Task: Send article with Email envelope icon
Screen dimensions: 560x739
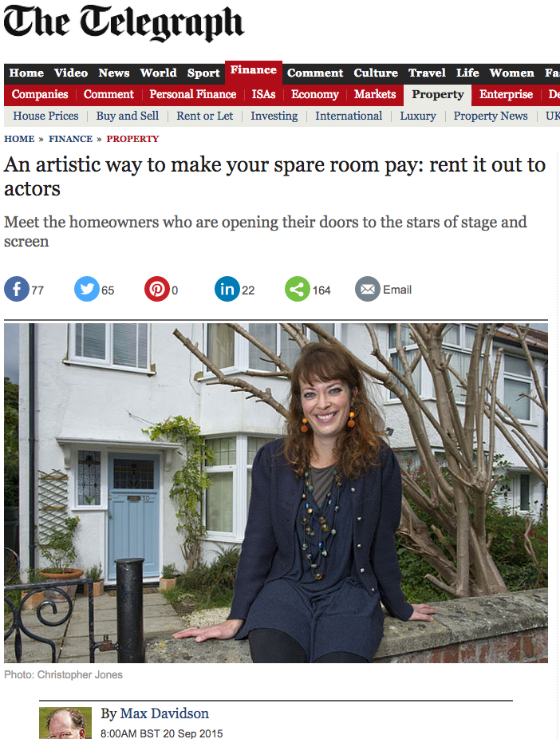Action: click(x=368, y=289)
